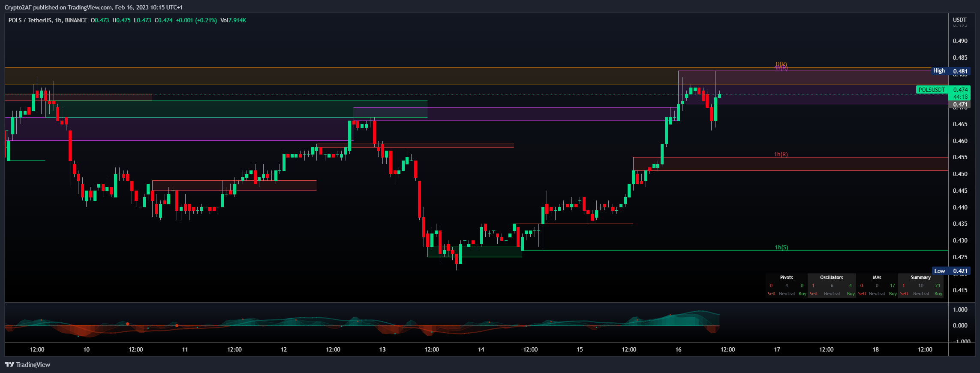Select the purple 4h(R) resistance label
980x373 pixels.
coord(781,68)
